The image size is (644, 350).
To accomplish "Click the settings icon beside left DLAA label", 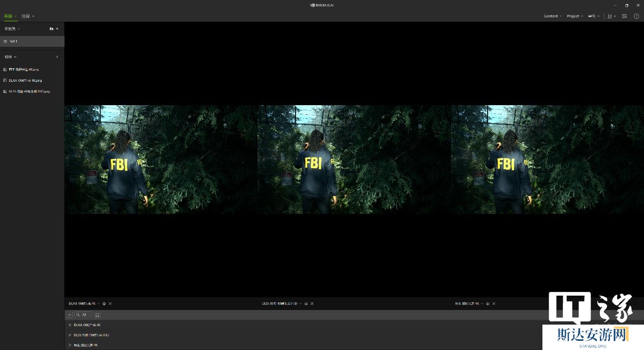I will point(104,304).
